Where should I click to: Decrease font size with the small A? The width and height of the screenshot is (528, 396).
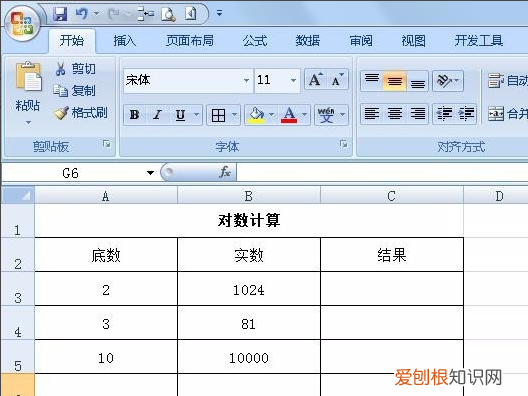[337, 80]
